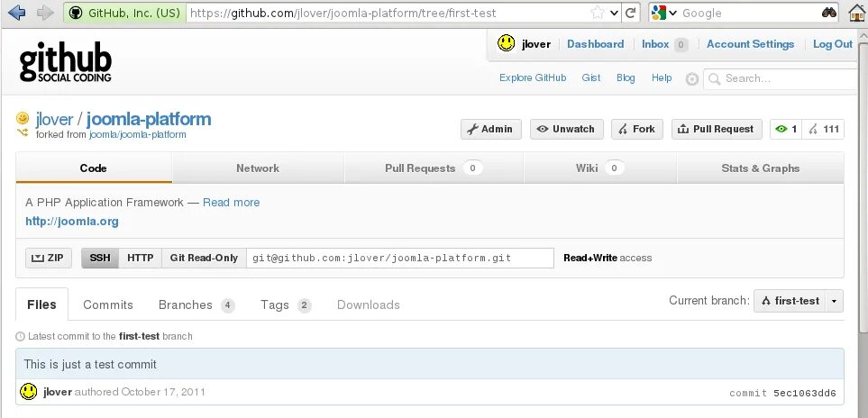Open the Inbox link
The image size is (868, 418).
click(655, 44)
